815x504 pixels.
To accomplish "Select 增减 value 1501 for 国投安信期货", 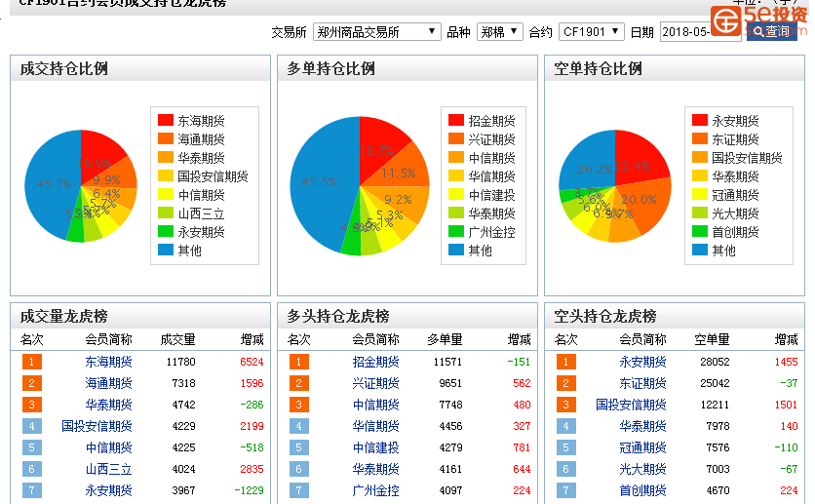I will 786,405.
